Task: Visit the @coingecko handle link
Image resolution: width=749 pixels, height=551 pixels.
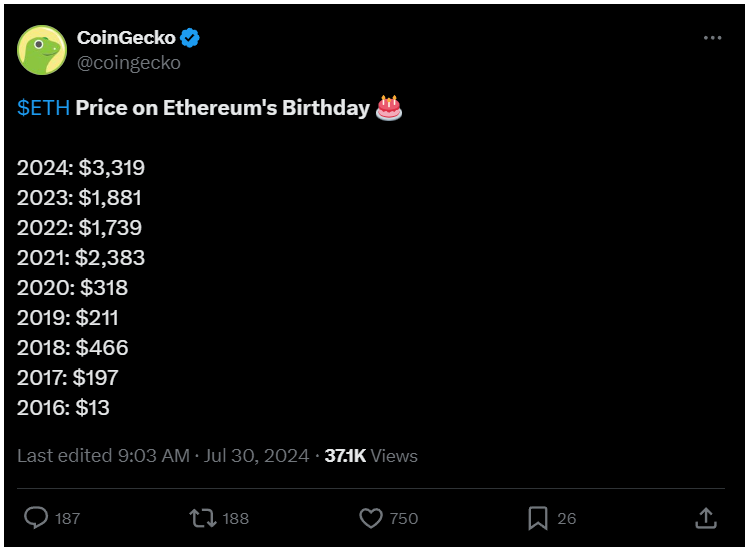Action: (x=129, y=63)
